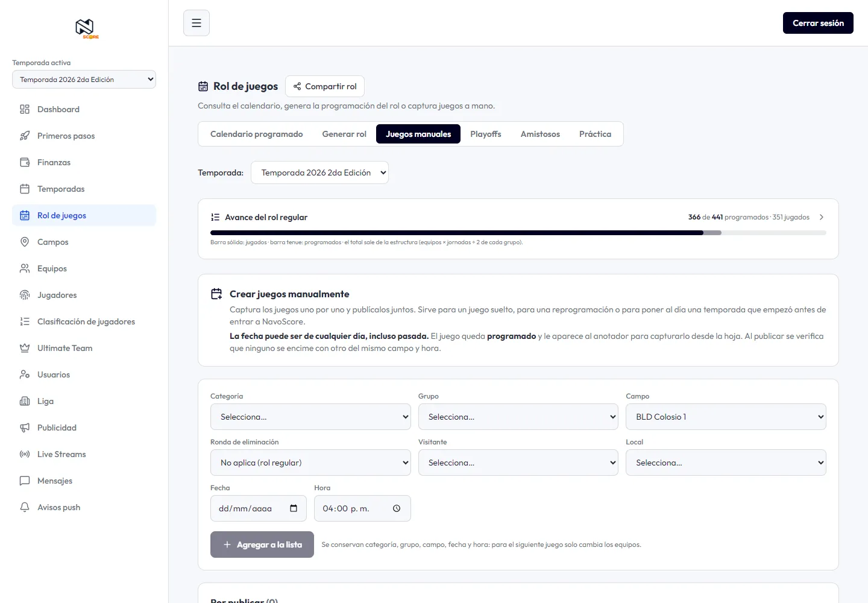Image resolution: width=868 pixels, height=603 pixels.
Task: Select the Juegos manuales tab
Action: (x=418, y=134)
